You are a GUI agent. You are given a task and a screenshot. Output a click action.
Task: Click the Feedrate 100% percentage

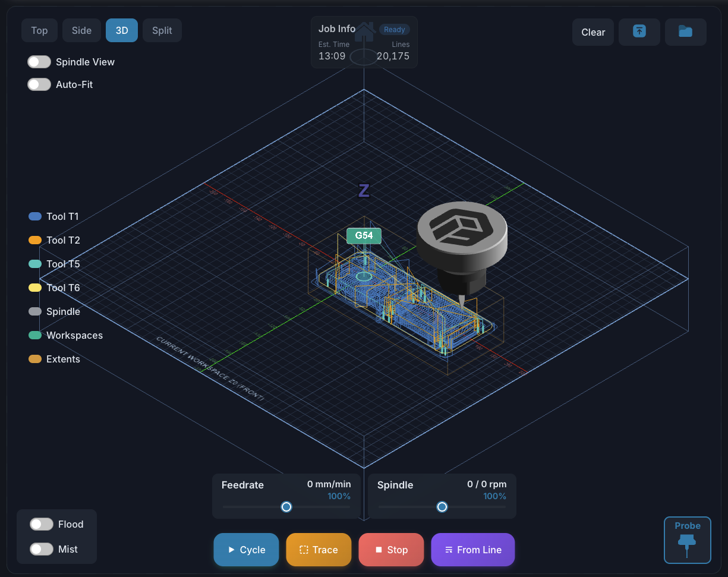click(x=339, y=496)
